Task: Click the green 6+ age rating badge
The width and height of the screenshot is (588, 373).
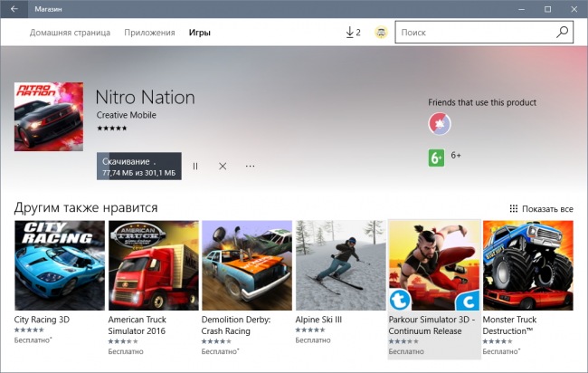Action: click(436, 158)
